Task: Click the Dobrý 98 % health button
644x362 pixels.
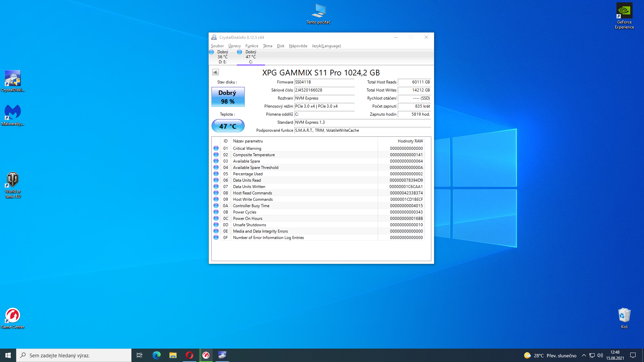Action: coord(228,97)
